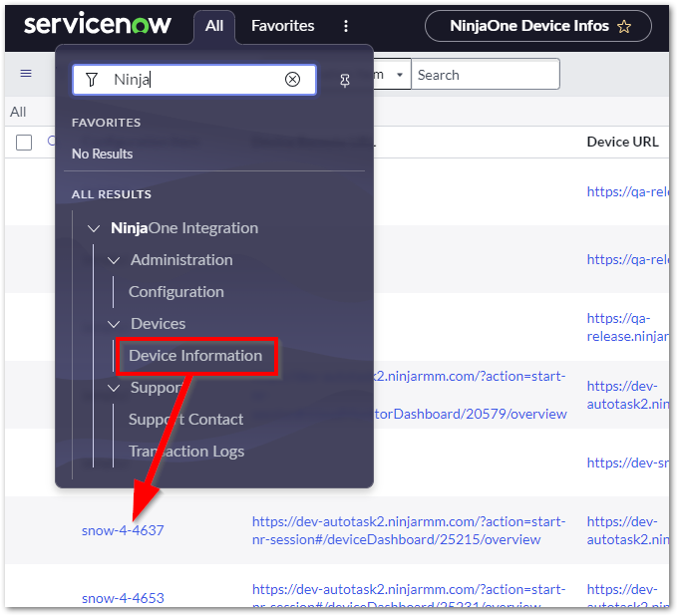678x616 pixels.
Task: Toggle the select-all rows checkbox
Action: [x=24, y=143]
